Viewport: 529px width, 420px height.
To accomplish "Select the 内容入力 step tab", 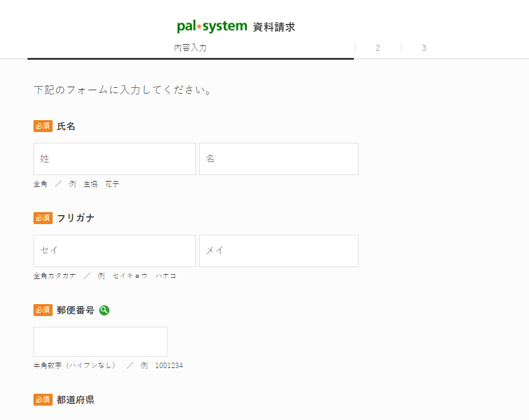I will click(x=189, y=47).
